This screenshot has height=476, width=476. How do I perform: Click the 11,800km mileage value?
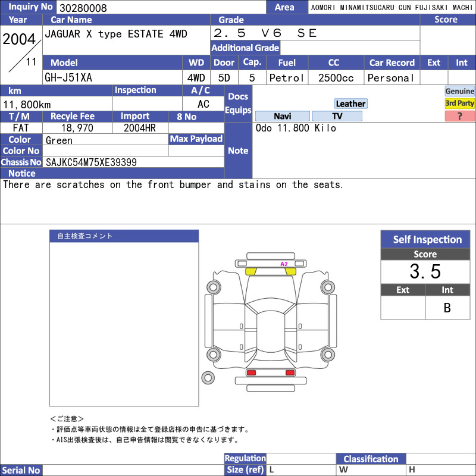[27, 105]
